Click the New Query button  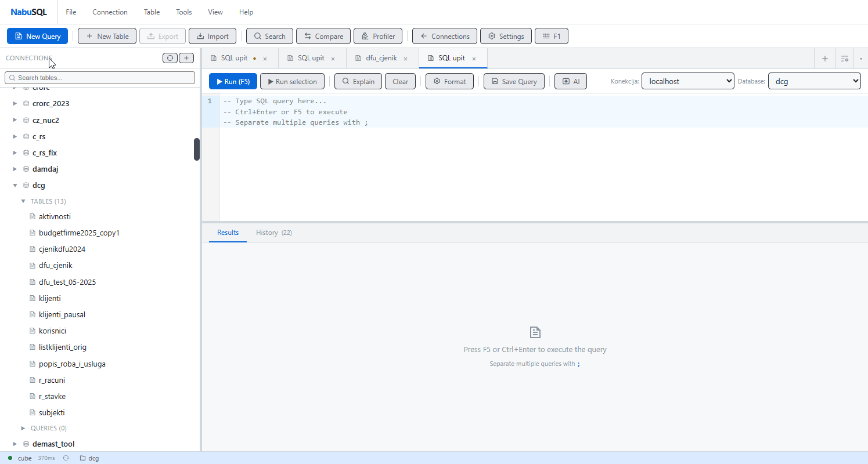(x=37, y=36)
